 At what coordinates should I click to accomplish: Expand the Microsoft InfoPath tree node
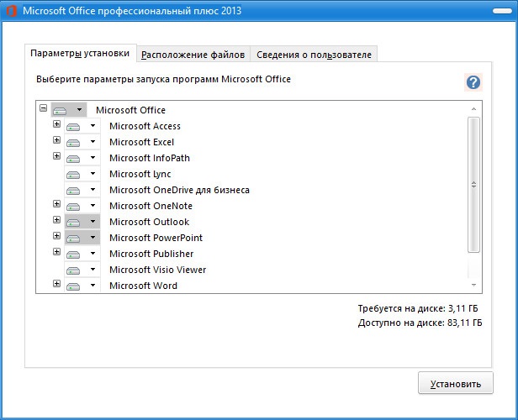click(56, 157)
